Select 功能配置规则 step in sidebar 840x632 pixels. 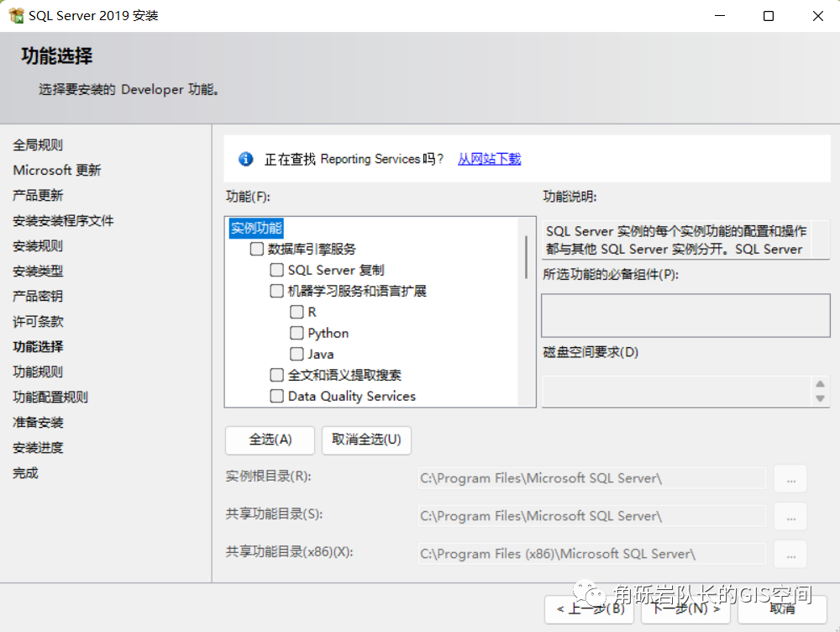[x=50, y=397]
